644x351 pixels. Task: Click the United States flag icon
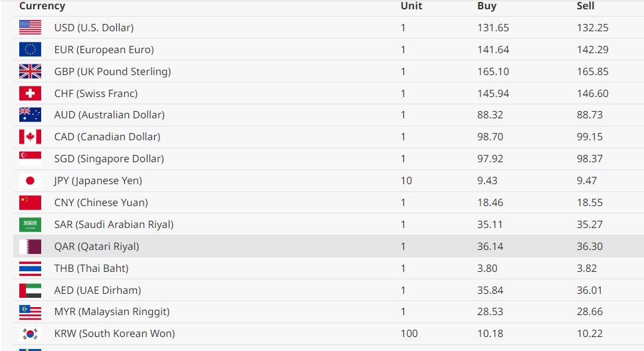[30, 28]
